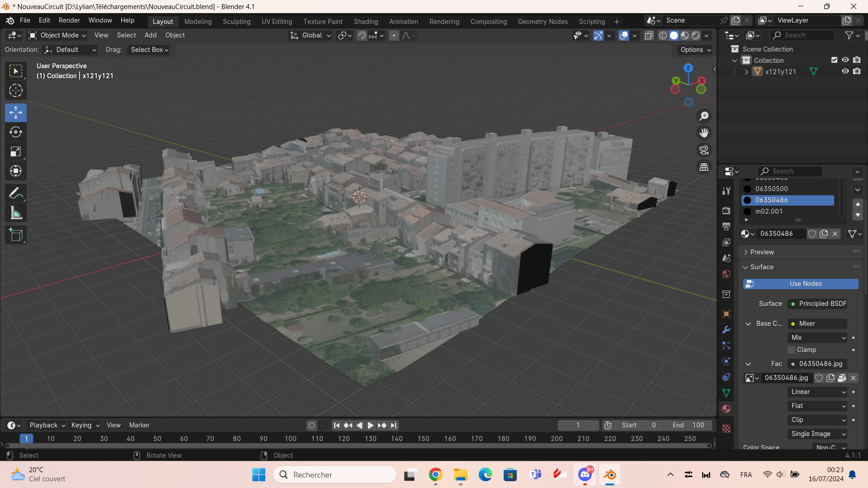This screenshot has width=868, height=488.
Task: Click the Options button
Action: click(x=696, y=50)
